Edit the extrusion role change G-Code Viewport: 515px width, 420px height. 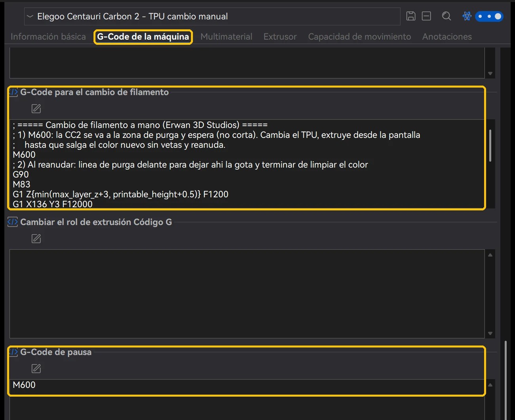pos(36,239)
